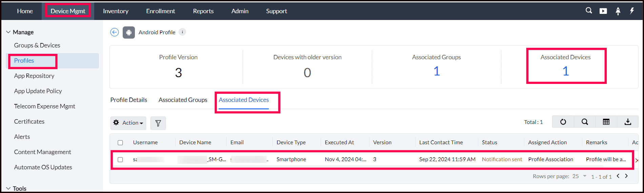The height and width of the screenshot is (193, 644).
Task: Check the select-all header checkbox
Action: 120,143
